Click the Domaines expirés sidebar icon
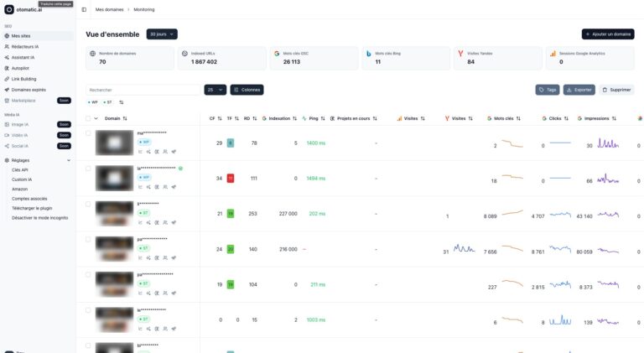The height and width of the screenshot is (353, 644). (x=7, y=90)
